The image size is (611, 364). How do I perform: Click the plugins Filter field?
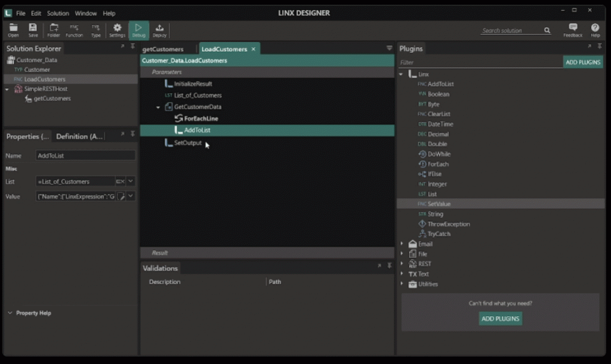pos(480,62)
